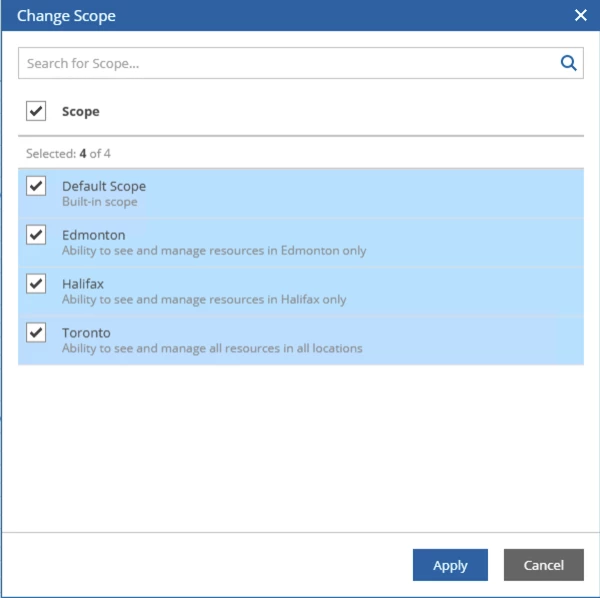
Task: Deselect the Halifax scope checkbox
Action: [x=36, y=284]
